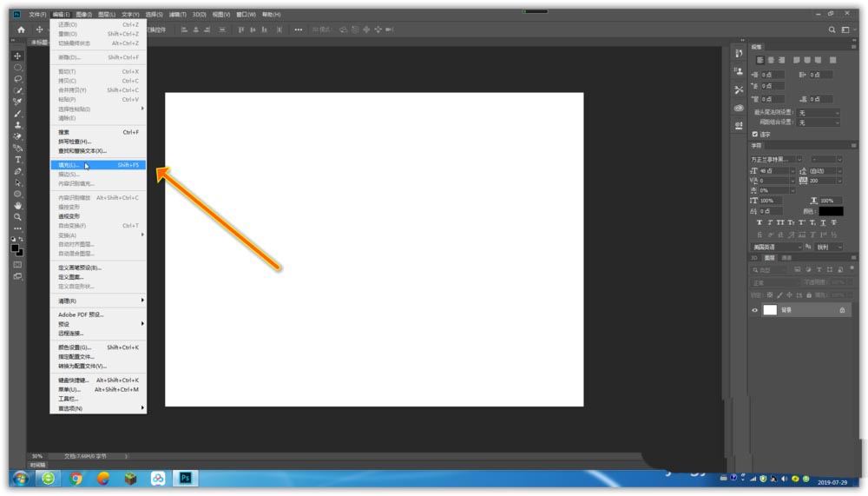This screenshot has height=496, width=868.
Task: Click the black text 颜色 swatch
Action: pyautogui.click(x=831, y=211)
